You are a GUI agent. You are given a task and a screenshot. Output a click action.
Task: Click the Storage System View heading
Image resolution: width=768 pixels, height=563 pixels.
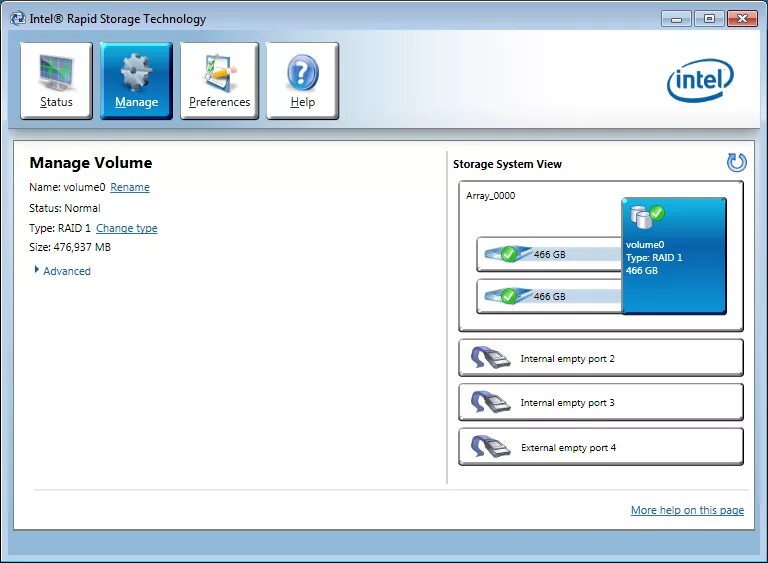point(507,164)
